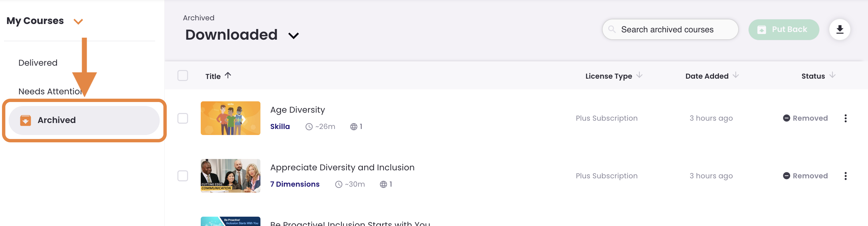This screenshot has width=868, height=226.
Task: Toggle the select-all checkbox in header
Action: (183, 75)
